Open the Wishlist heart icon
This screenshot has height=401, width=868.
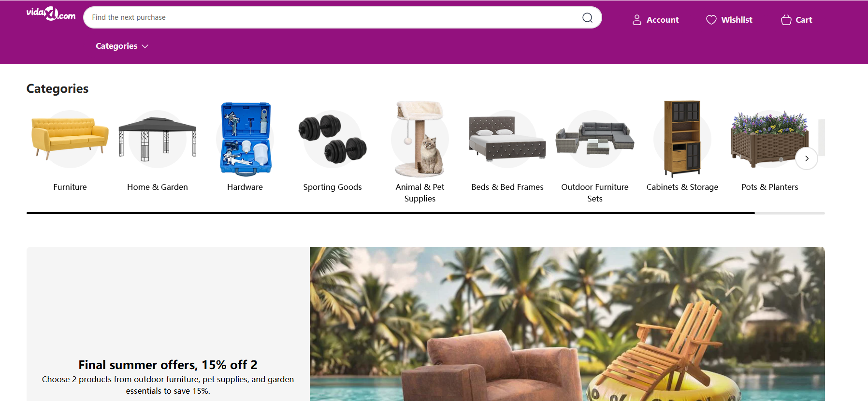(711, 20)
